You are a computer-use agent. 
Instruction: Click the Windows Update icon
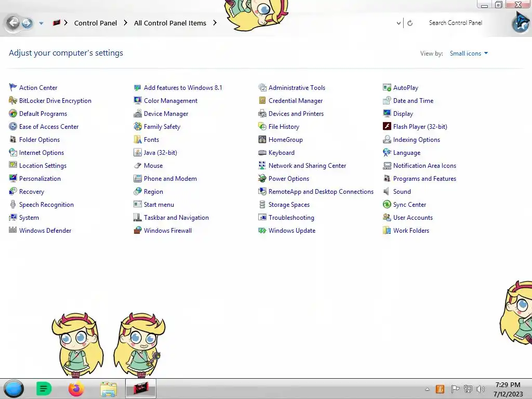[x=262, y=230]
